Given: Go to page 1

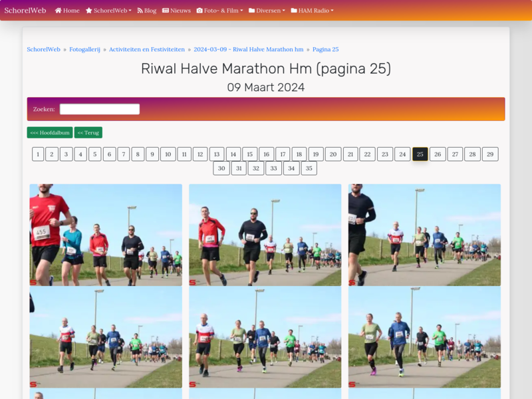Looking at the screenshot, I should 38,154.
